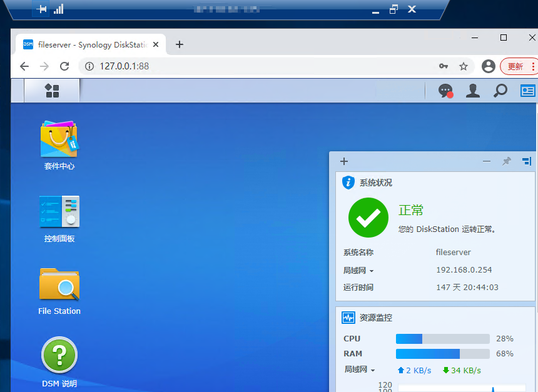The image size is (538, 392).
Task: Click the 资源监控 widget title
Action: coord(376,318)
